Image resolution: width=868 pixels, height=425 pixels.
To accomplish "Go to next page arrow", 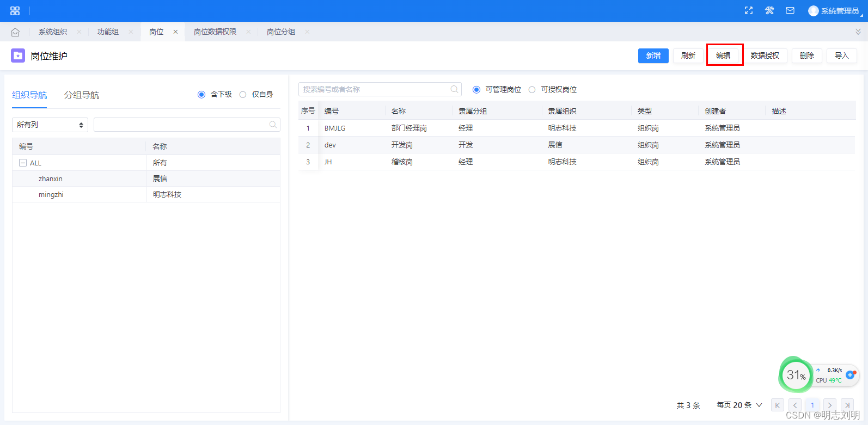I will [830, 405].
